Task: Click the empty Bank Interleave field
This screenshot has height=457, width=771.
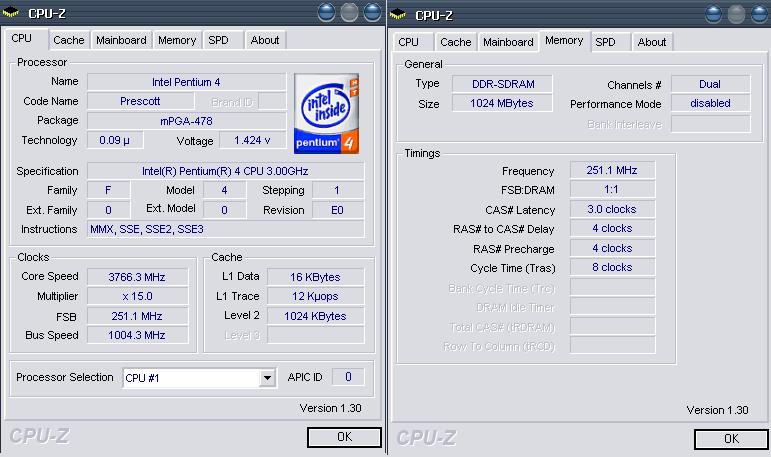Action: coord(711,124)
